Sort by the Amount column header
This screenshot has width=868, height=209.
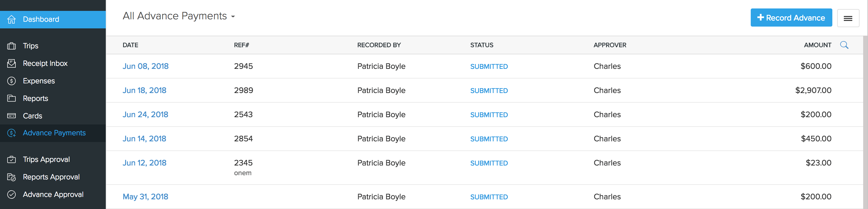817,45
